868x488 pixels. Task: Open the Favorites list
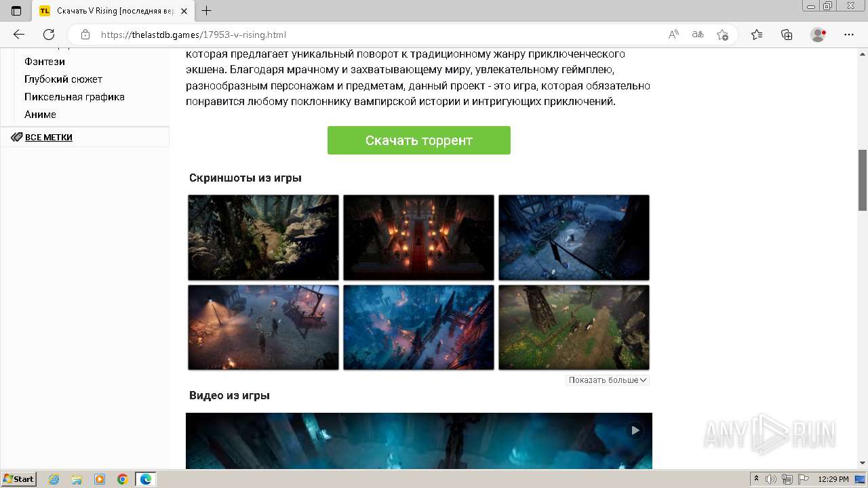click(x=757, y=35)
